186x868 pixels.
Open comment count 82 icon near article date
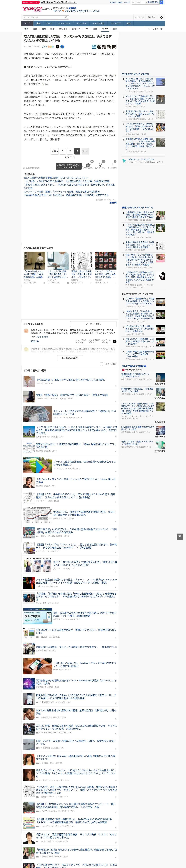click(44, 47)
